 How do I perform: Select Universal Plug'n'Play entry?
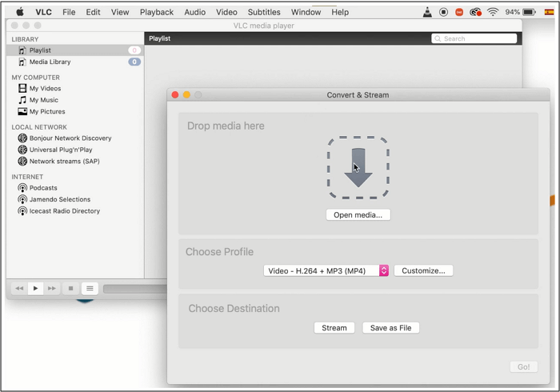point(61,150)
